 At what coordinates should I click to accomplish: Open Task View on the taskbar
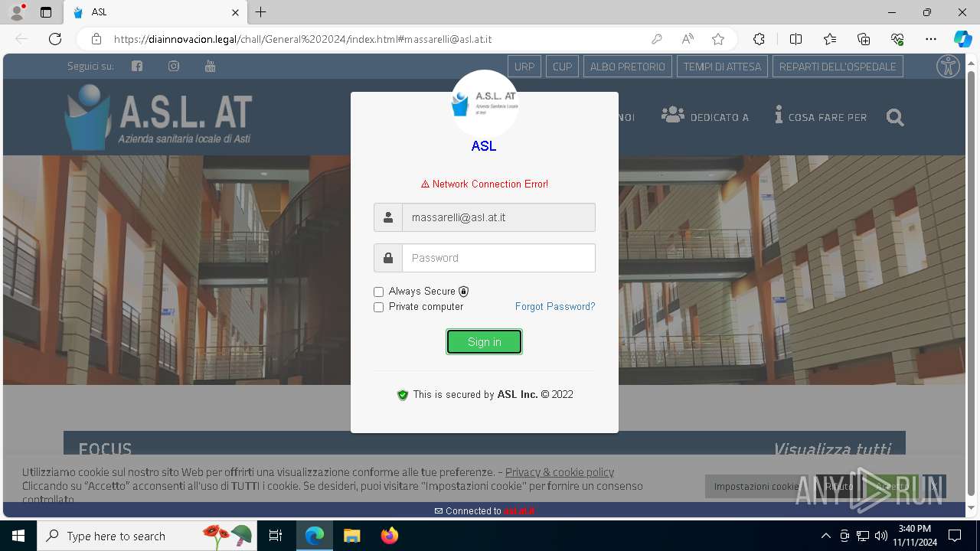(x=276, y=536)
